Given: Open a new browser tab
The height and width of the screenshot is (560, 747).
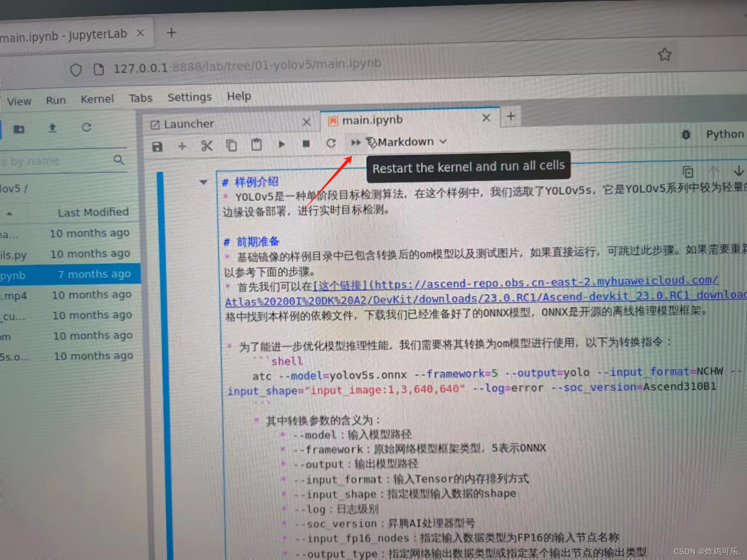Looking at the screenshot, I should [172, 33].
